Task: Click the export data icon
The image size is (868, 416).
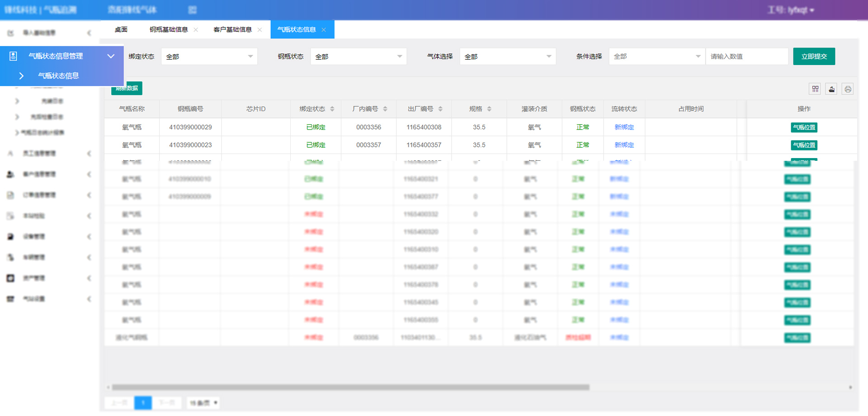Action: (831, 89)
